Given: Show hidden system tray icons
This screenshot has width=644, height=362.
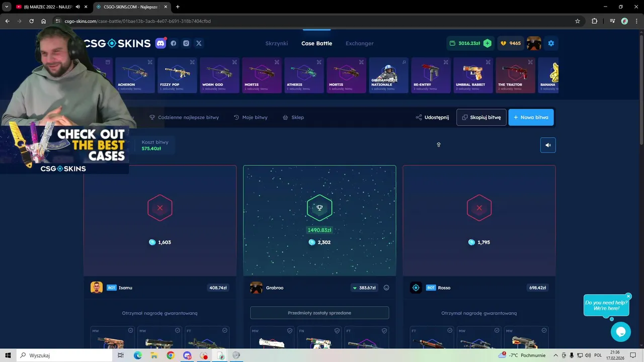Looking at the screenshot, I should (555, 355).
